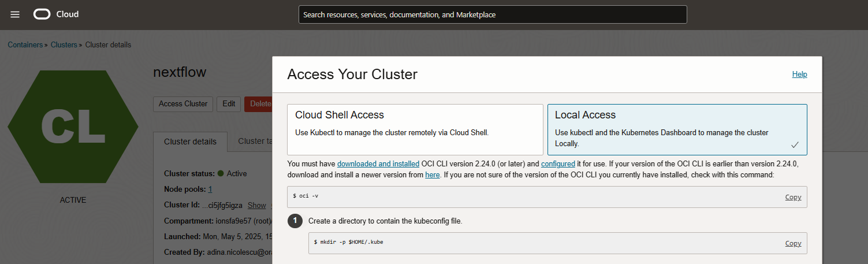This screenshot has height=264, width=868.
Task: Click the Oracle Cloud logo
Action: point(56,14)
